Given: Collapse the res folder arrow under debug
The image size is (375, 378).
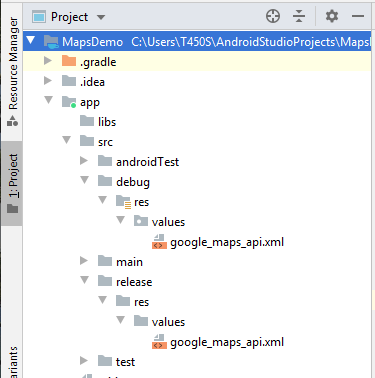Looking at the screenshot, I should [103, 200].
